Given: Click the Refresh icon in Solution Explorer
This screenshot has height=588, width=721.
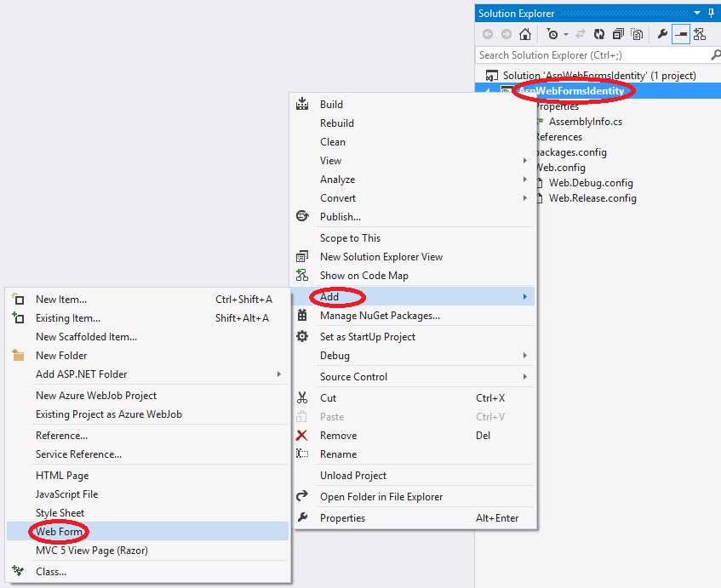Looking at the screenshot, I should [599, 34].
